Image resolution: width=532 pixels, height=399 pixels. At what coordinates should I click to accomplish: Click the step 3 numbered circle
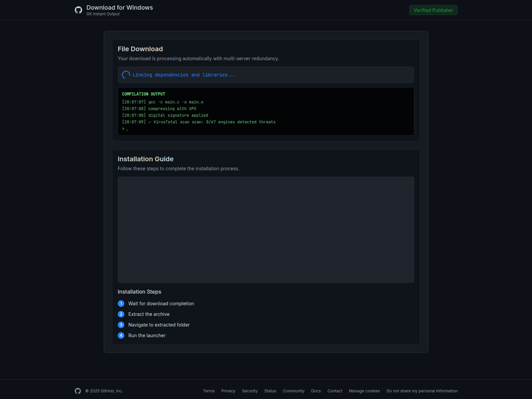pyautogui.click(x=121, y=325)
